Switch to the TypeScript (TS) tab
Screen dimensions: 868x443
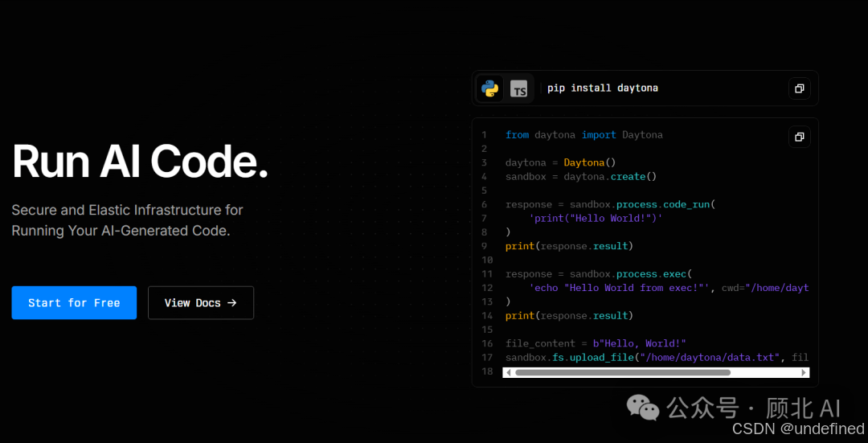tap(518, 88)
